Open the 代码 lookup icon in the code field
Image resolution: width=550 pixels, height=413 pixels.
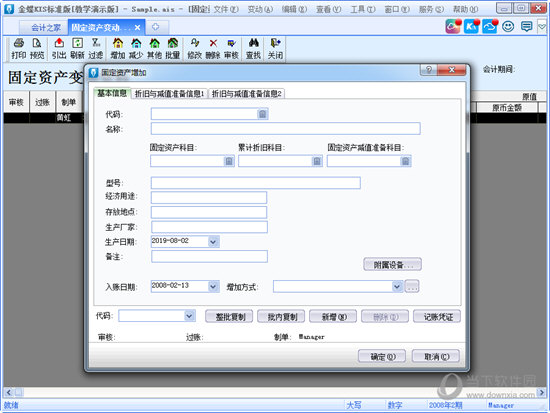coord(262,114)
